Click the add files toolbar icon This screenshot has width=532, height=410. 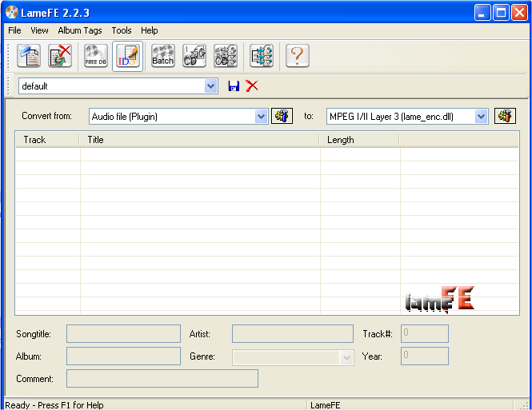point(29,56)
